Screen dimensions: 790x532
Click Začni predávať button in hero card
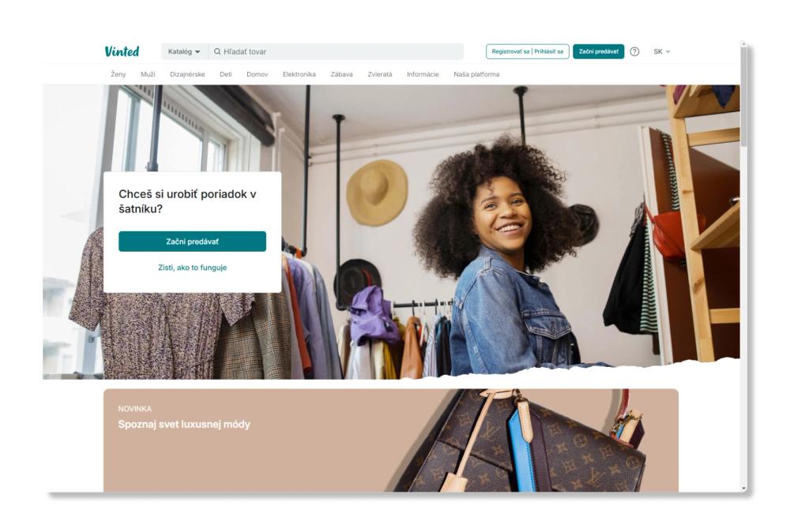192,242
